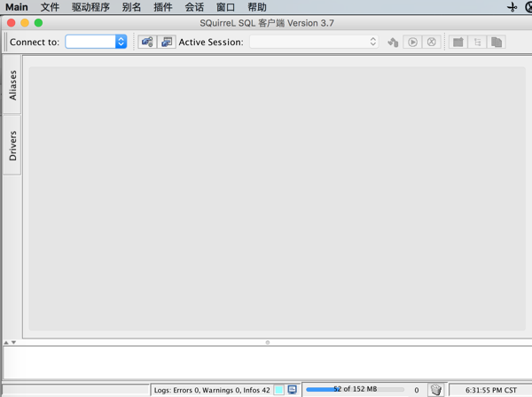Close the SQuirreL SQL window
The height and width of the screenshot is (397, 532).
11,23
